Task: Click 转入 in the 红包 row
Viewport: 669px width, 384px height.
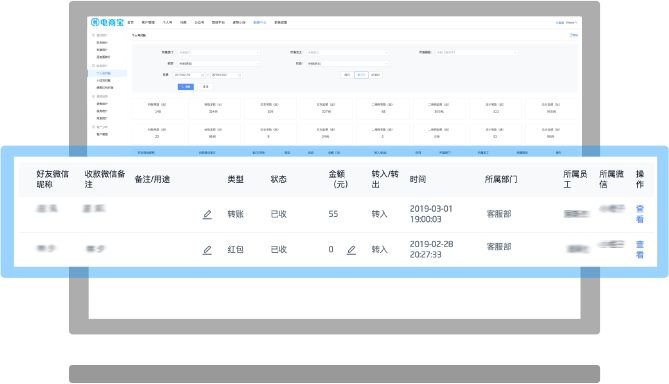Action: tap(379, 250)
